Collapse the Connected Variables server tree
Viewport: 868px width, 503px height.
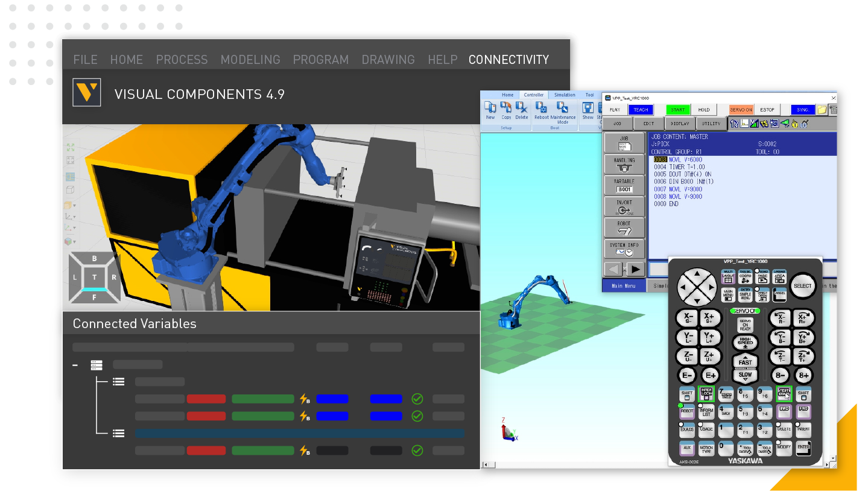click(75, 365)
